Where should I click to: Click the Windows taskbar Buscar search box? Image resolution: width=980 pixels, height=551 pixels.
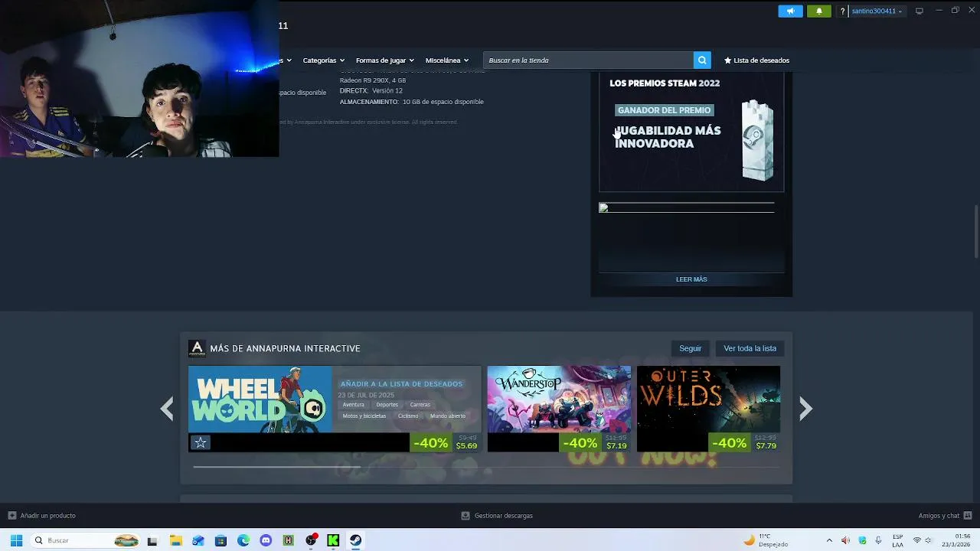[87, 540]
